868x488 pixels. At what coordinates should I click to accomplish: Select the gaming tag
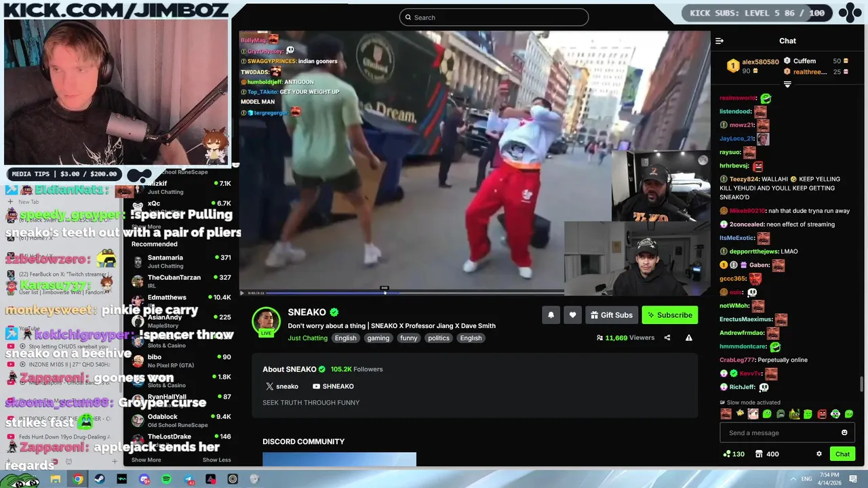coord(378,338)
